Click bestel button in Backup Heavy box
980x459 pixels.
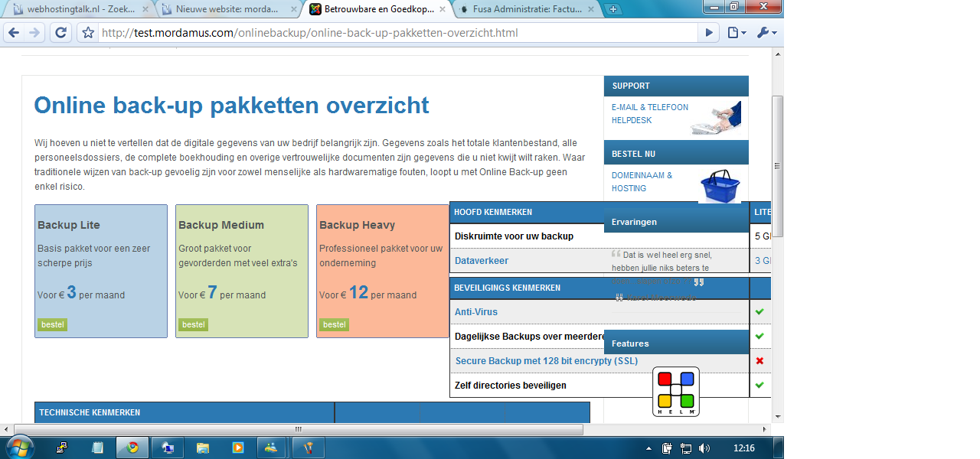click(x=335, y=324)
